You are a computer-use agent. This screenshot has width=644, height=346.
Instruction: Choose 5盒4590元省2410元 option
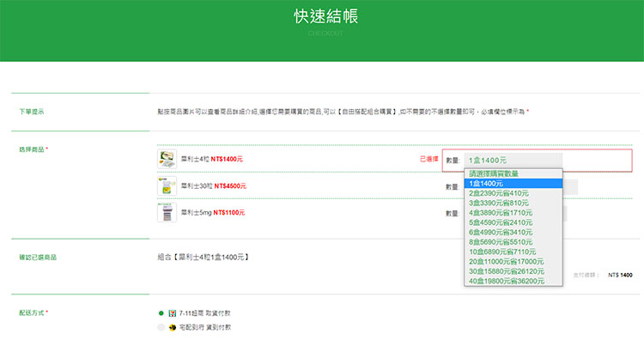point(513,222)
